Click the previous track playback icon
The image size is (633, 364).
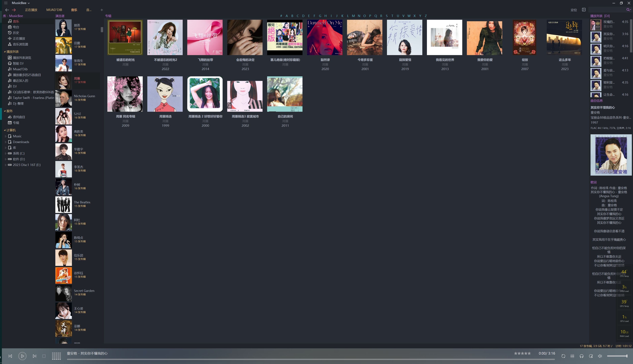click(x=10, y=356)
